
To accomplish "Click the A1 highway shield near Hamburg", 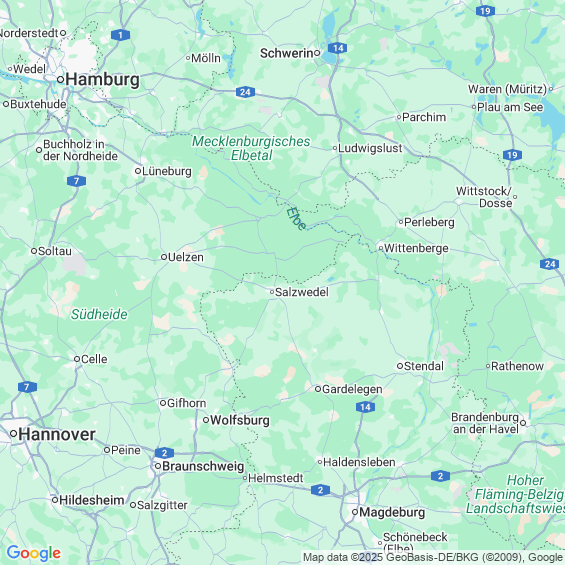I will pos(120,35).
